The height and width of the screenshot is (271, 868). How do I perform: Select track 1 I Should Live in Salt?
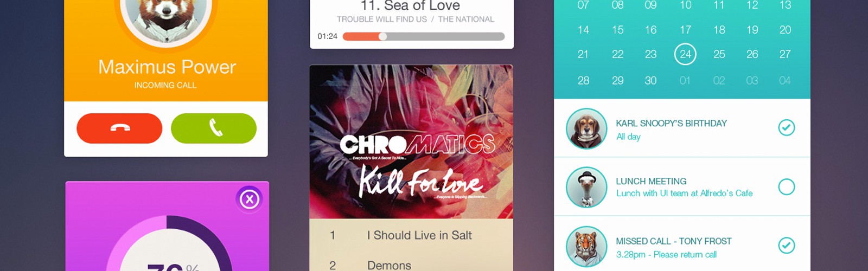tap(411, 235)
